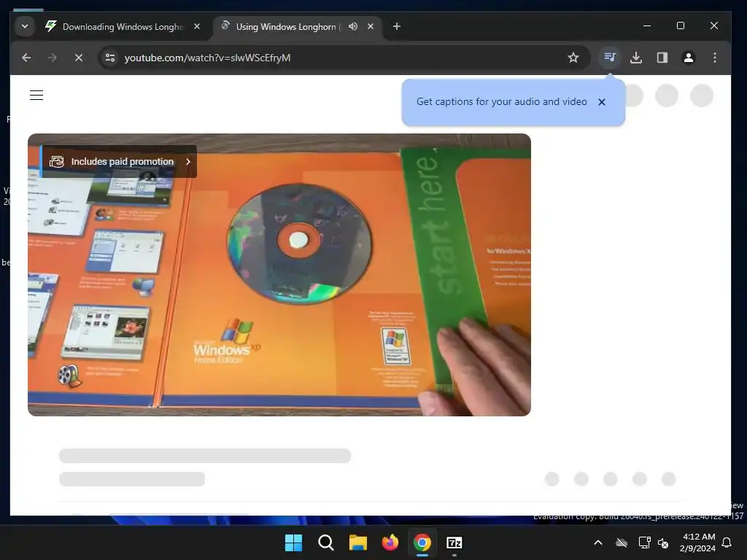747x560 pixels.
Task: Open OneDrive tray icon
Action: click(x=622, y=542)
